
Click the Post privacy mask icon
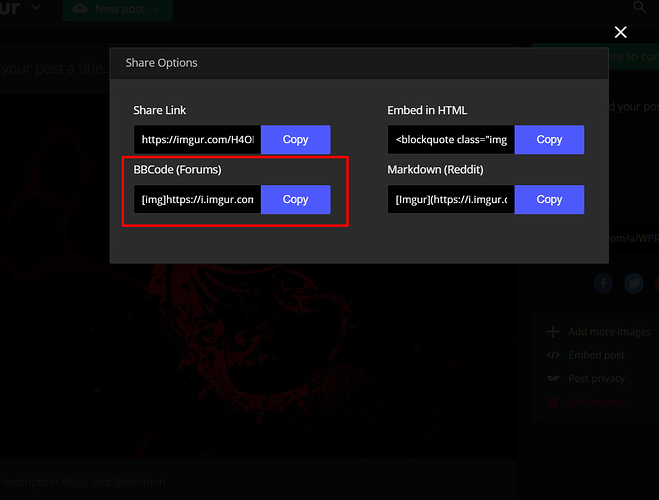pos(553,379)
